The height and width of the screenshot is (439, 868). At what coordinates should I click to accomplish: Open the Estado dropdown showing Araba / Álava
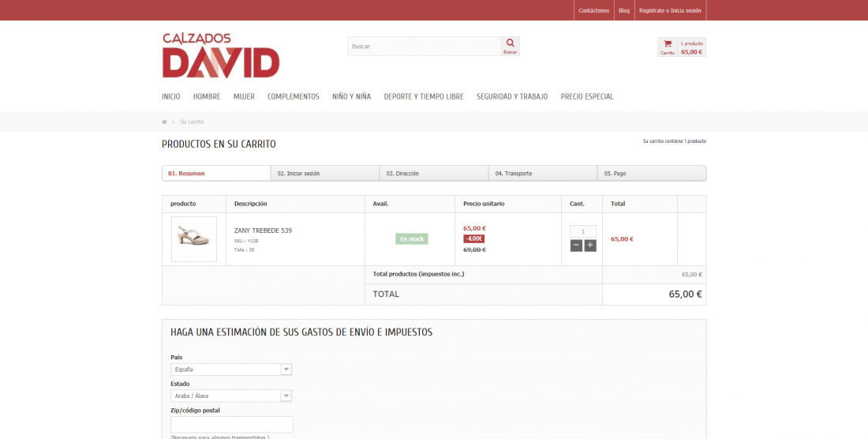(231, 396)
